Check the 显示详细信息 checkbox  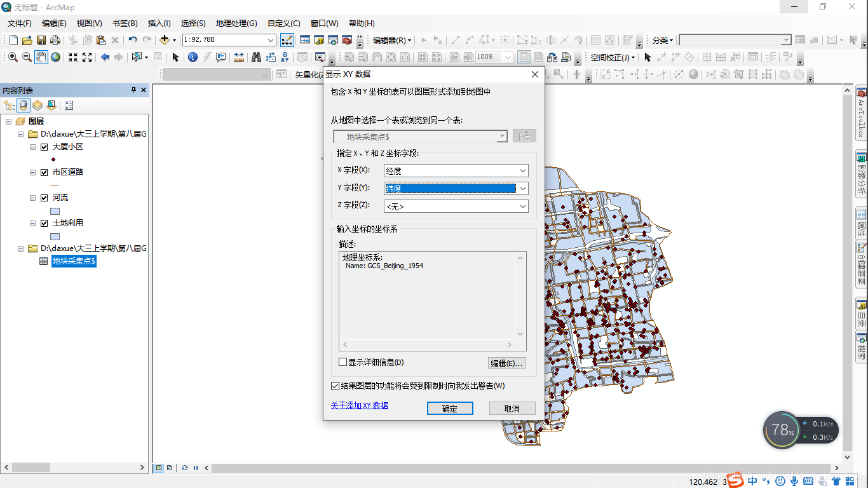point(342,362)
